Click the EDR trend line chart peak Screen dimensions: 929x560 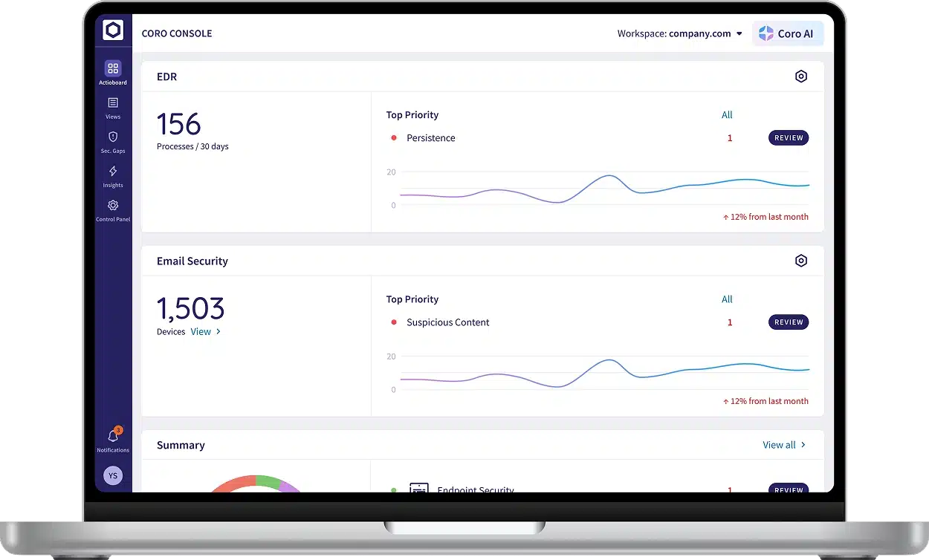pyautogui.click(x=609, y=176)
